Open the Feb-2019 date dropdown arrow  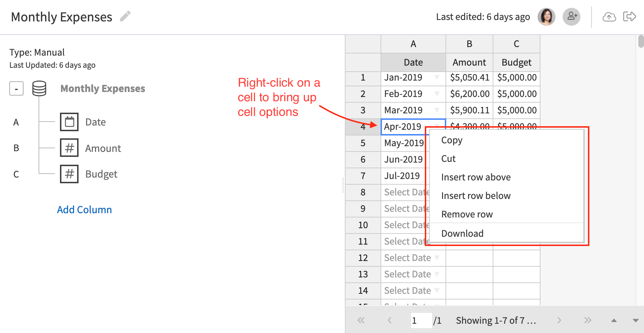pyautogui.click(x=437, y=94)
